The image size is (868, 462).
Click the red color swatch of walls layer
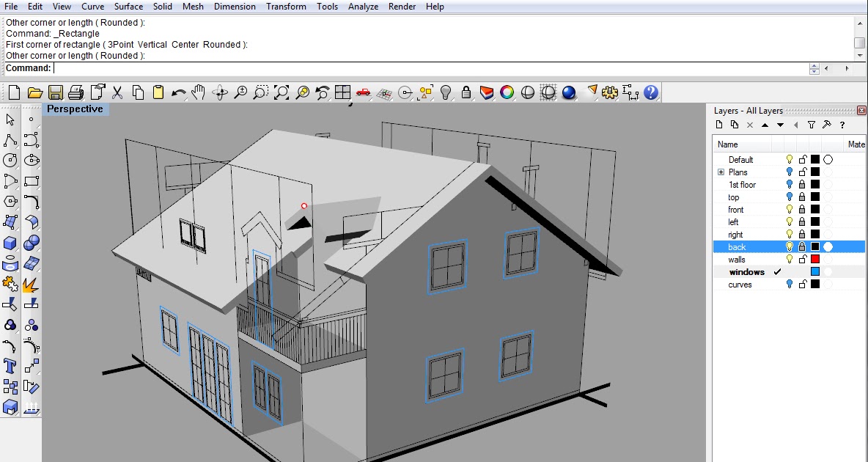click(815, 260)
